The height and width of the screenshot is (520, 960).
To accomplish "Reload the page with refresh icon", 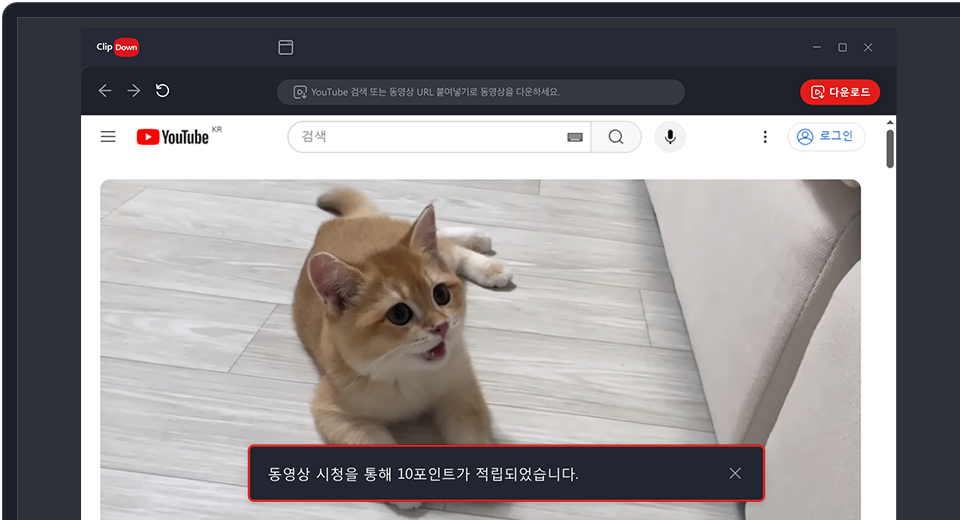I will (162, 91).
